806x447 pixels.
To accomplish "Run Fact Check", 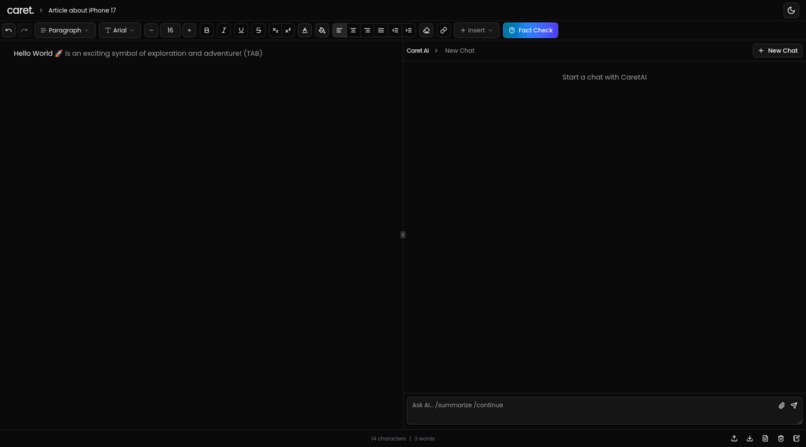I will pyautogui.click(x=530, y=30).
